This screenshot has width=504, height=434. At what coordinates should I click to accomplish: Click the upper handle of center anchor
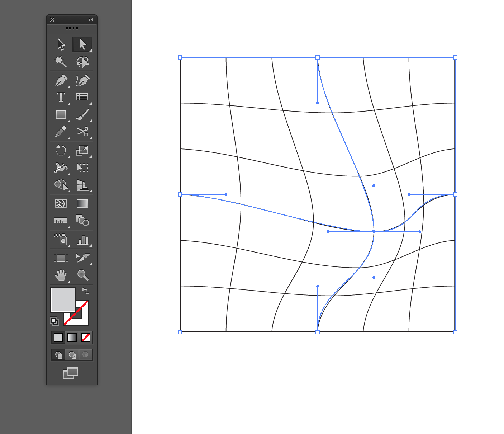point(374,186)
